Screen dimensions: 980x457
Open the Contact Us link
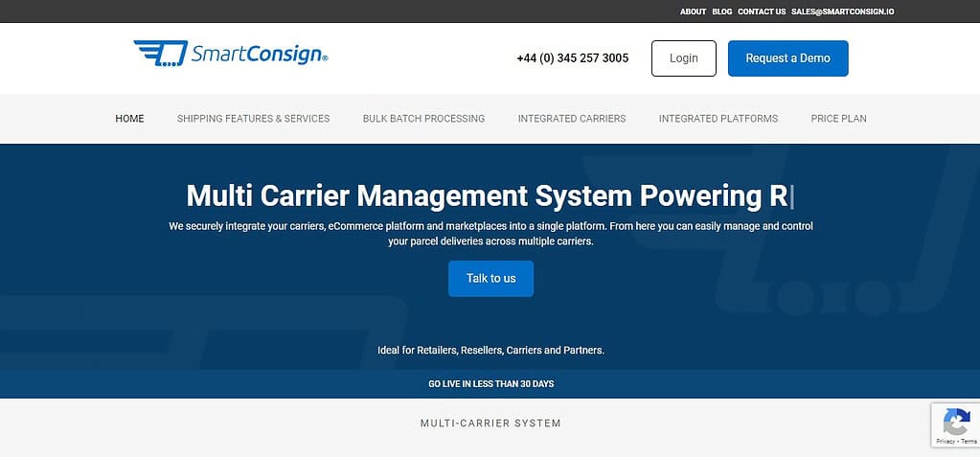[x=762, y=11]
